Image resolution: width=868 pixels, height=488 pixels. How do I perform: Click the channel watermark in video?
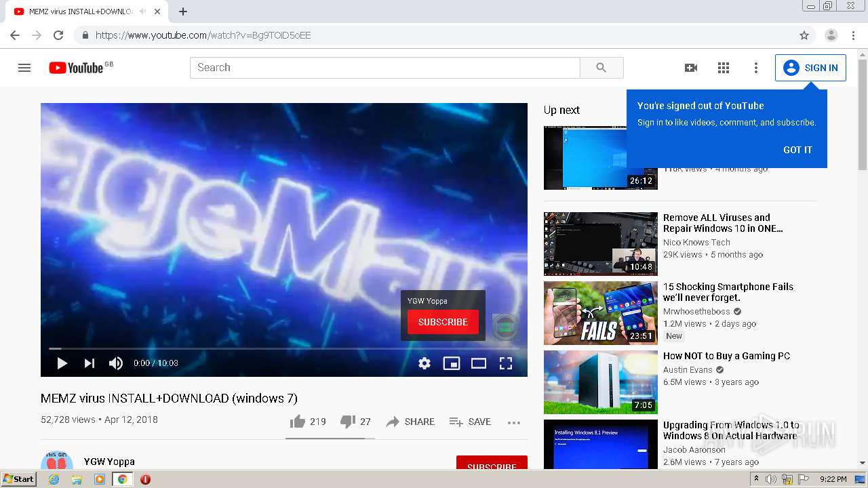[505, 327]
